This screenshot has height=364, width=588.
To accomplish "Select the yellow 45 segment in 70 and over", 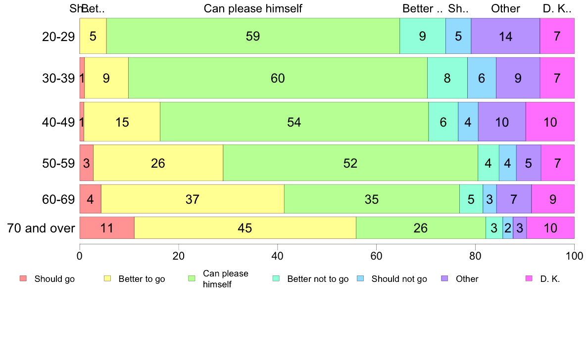I will [245, 227].
